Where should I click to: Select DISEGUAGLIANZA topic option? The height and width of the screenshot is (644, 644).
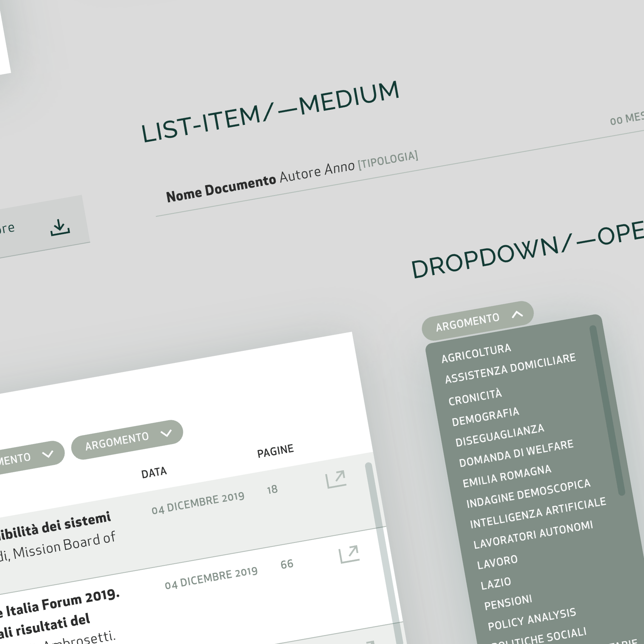[x=500, y=435]
